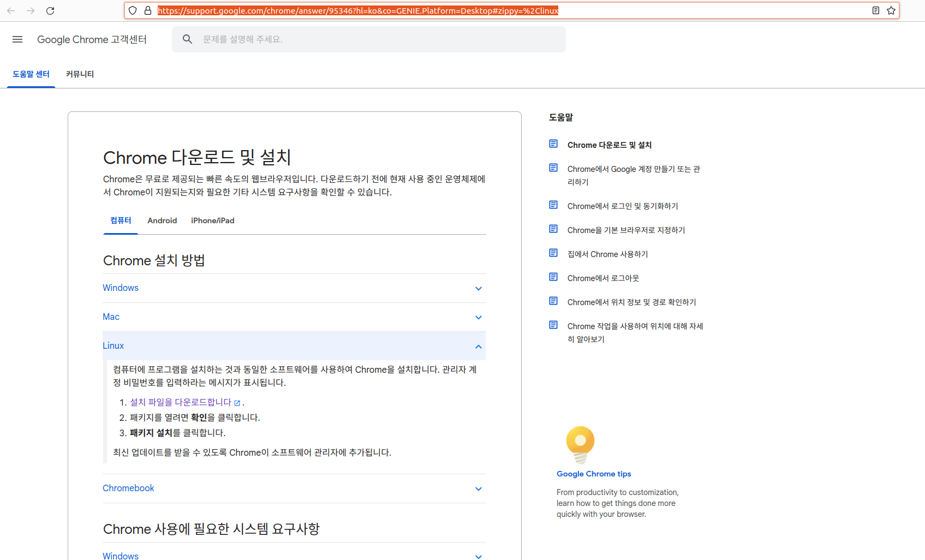Viewport: 925px width, 560px height.
Task: Click article icon beside 집에서 Chrome 사용하기
Action: click(553, 253)
